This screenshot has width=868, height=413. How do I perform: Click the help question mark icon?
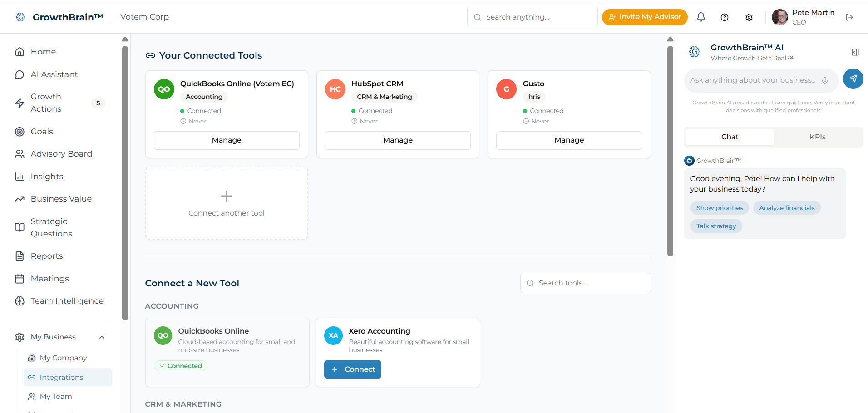pyautogui.click(x=725, y=17)
